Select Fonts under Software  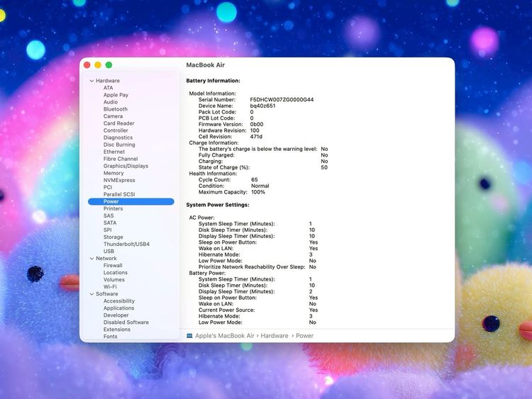(x=110, y=337)
